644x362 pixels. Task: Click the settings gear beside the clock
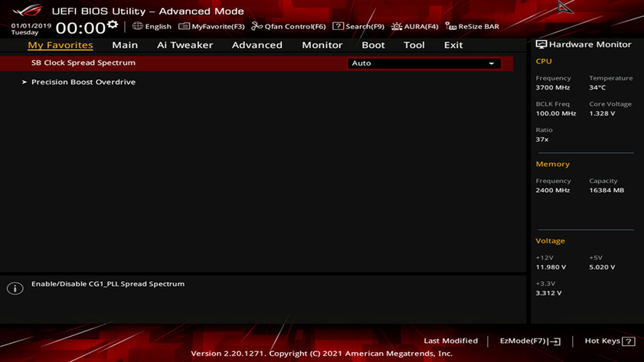pos(113,24)
